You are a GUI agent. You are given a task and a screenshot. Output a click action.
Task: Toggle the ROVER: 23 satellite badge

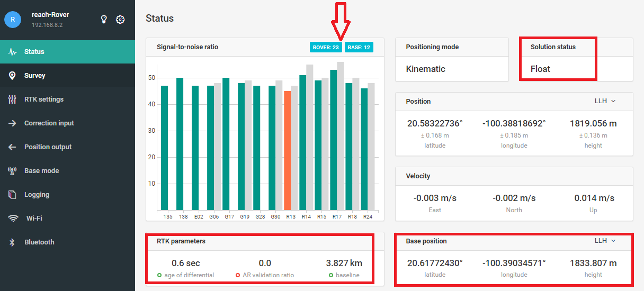(x=326, y=48)
